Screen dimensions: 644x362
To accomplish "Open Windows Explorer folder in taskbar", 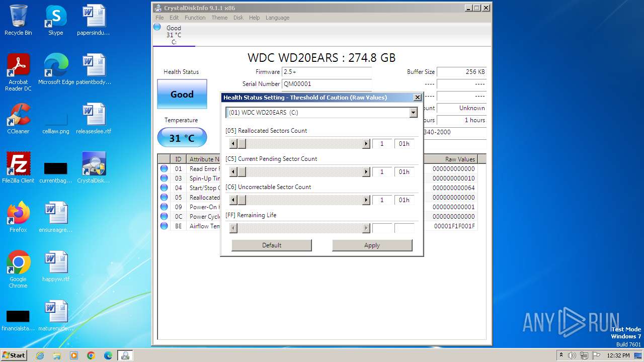I will click(x=57, y=355).
